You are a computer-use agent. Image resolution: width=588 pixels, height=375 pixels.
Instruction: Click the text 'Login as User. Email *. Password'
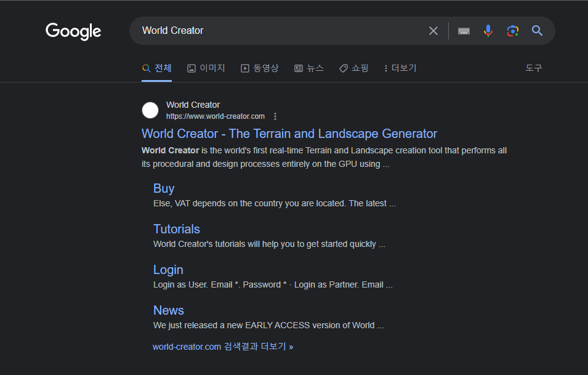(273, 285)
